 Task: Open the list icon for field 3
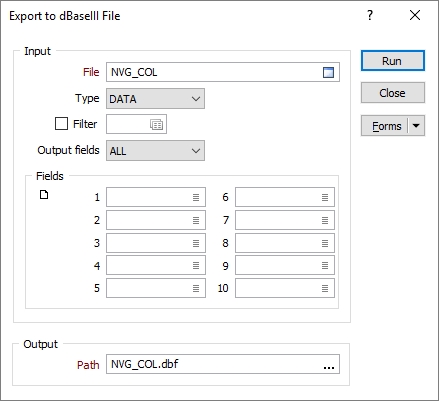(196, 243)
